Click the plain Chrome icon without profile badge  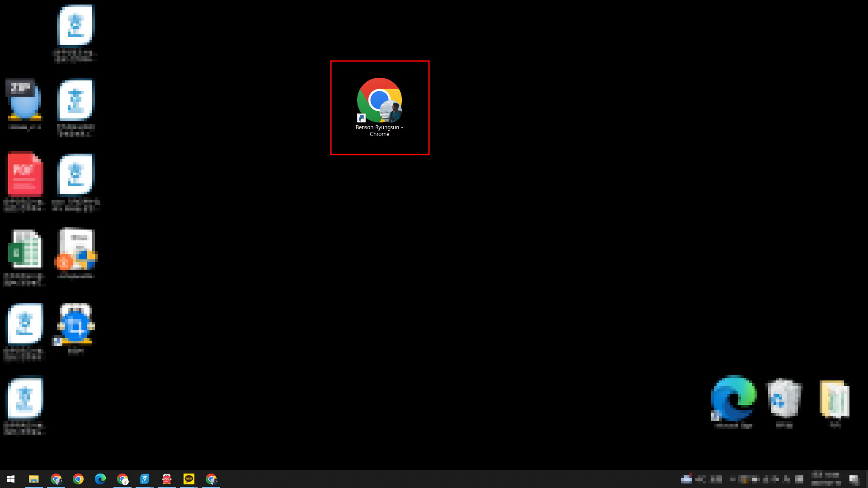[78, 479]
